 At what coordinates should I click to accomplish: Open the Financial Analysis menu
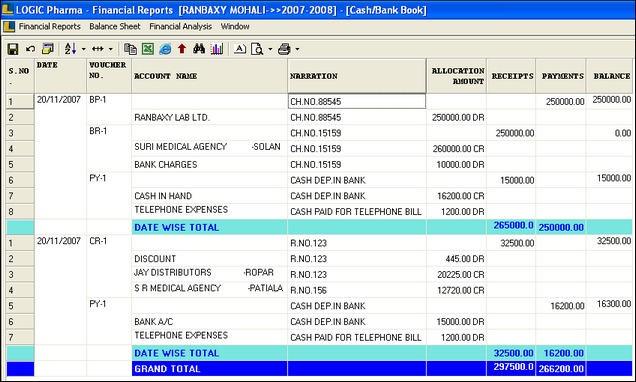(180, 26)
